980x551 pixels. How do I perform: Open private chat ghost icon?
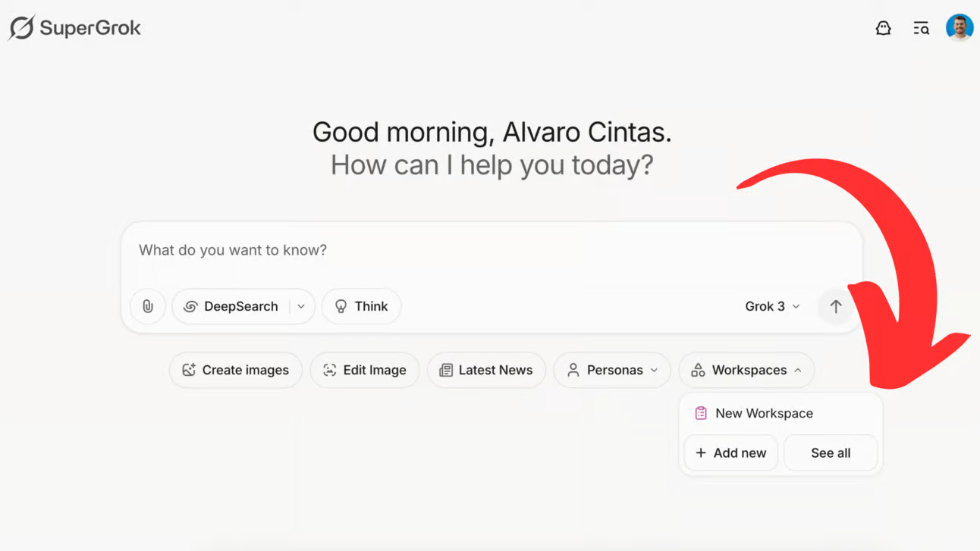tap(883, 28)
